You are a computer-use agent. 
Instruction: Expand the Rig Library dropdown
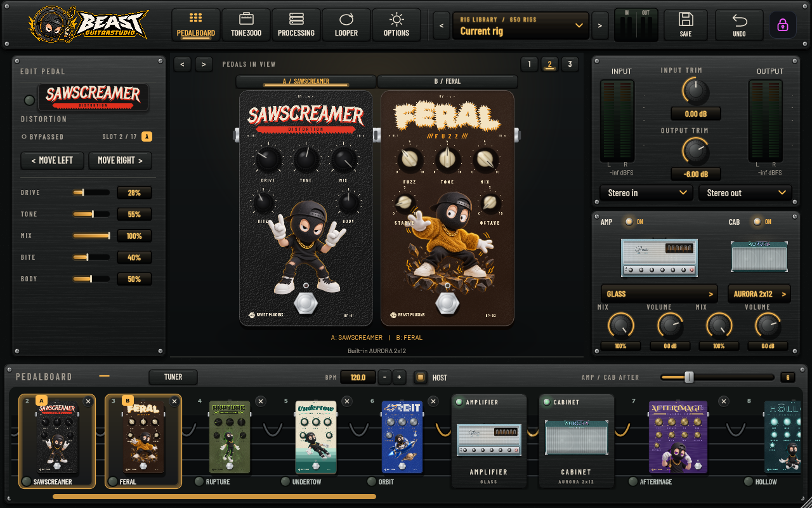click(x=521, y=25)
